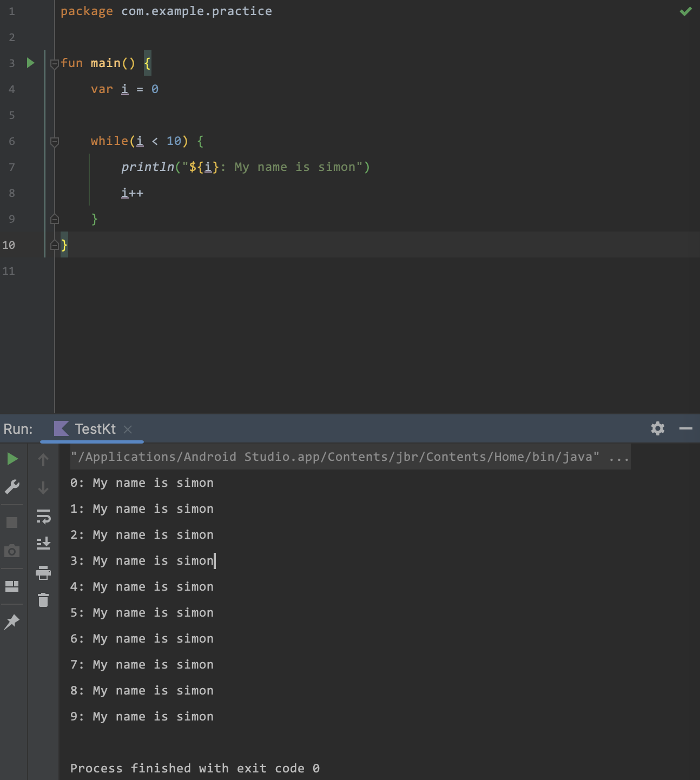Collapse the while loop fold marker
Image resolution: width=700 pixels, height=780 pixels.
[x=55, y=142]
